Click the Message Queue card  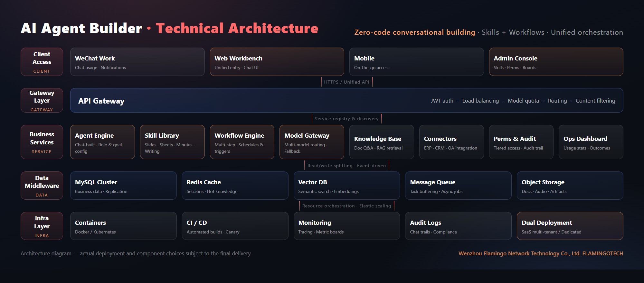458,186
